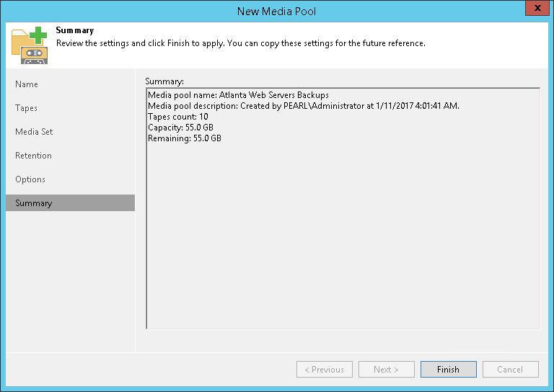Screen dimensions: 554x392
Task: Click the 'Summary:' label above the text box
Action: [x=164, y=81]
